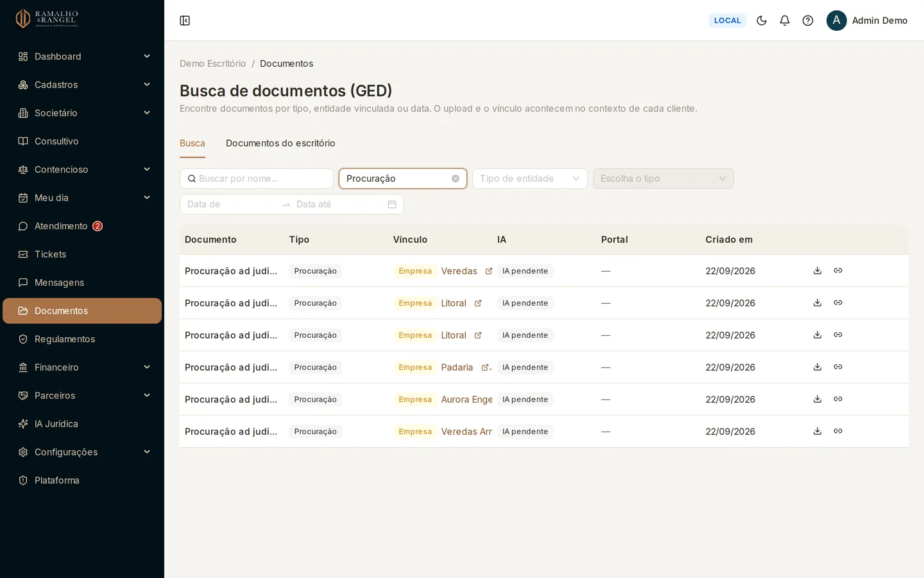Open the Tipo de entidade dropdown

click(x=530, y=179)
